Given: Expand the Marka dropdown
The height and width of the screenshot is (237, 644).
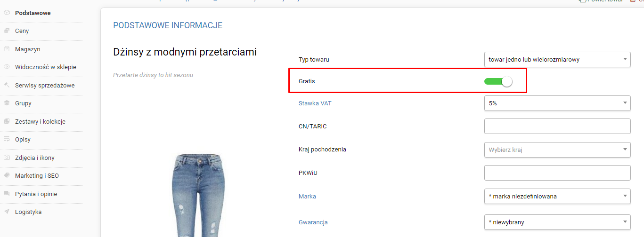Looking at the screenshot, I should click(557, 196).
